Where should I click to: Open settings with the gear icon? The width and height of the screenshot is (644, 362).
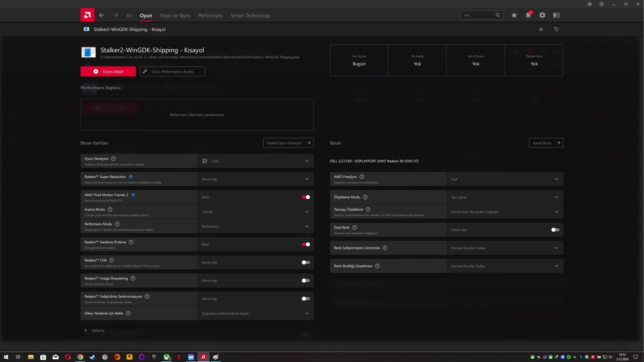[x=542, y=15]
